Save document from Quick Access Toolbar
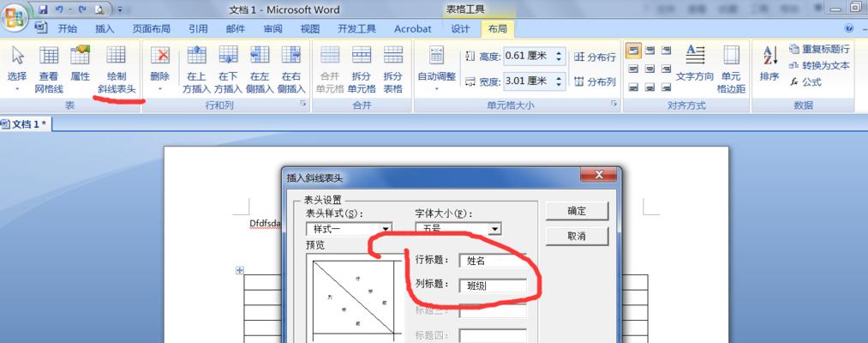Image resolution: width=868 pixels, height=343 pixels. click(43, 9)
